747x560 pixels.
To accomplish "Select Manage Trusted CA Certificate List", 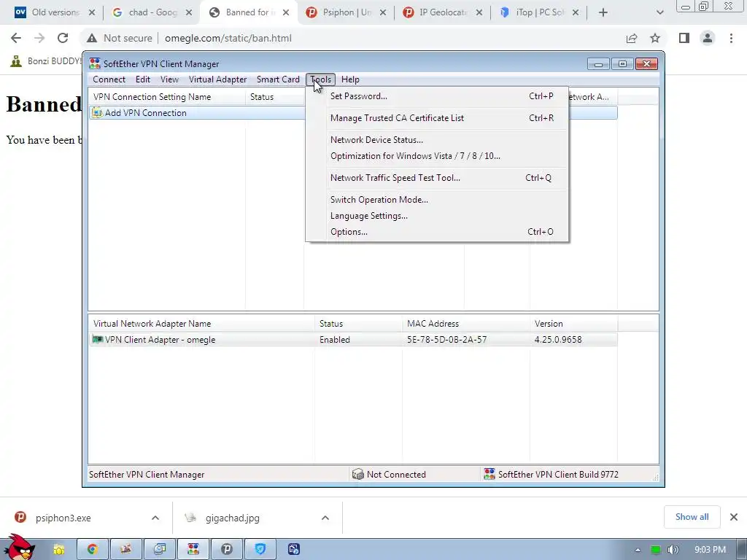I will 437,118.
